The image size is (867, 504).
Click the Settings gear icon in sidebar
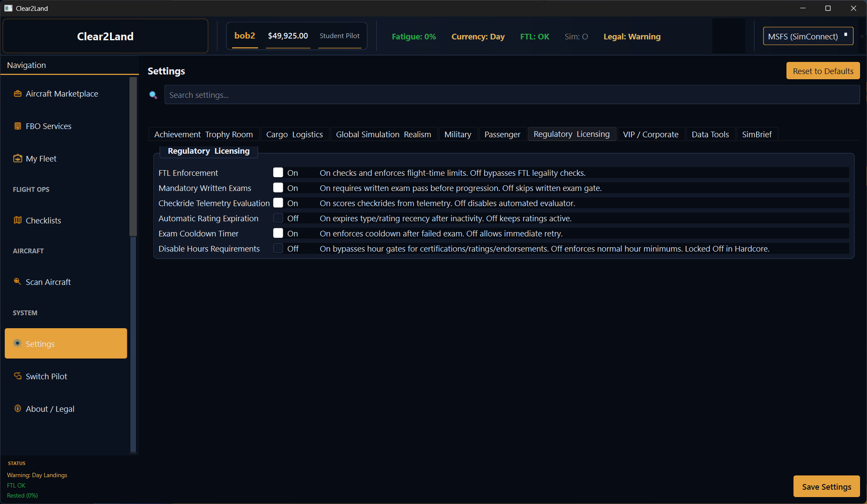18,343
